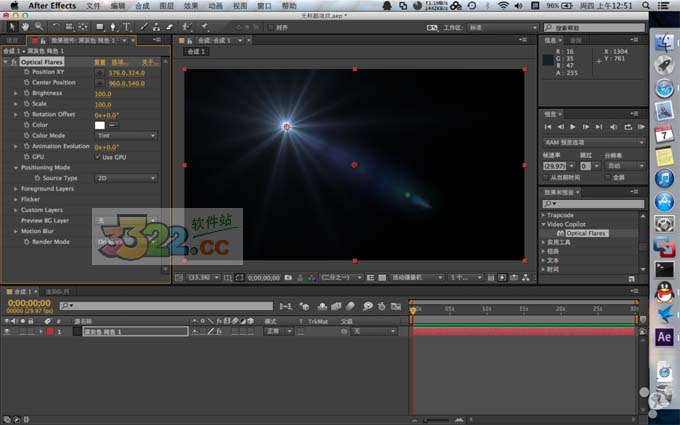The image size is (680, 425).
Task: Jump to last frame in Preview
Action: 599,127
